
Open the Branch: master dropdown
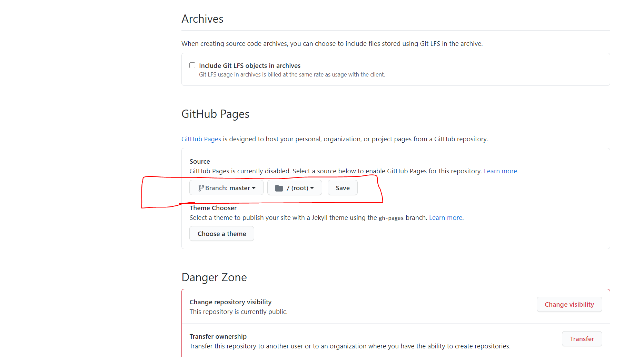click(226, 188)
